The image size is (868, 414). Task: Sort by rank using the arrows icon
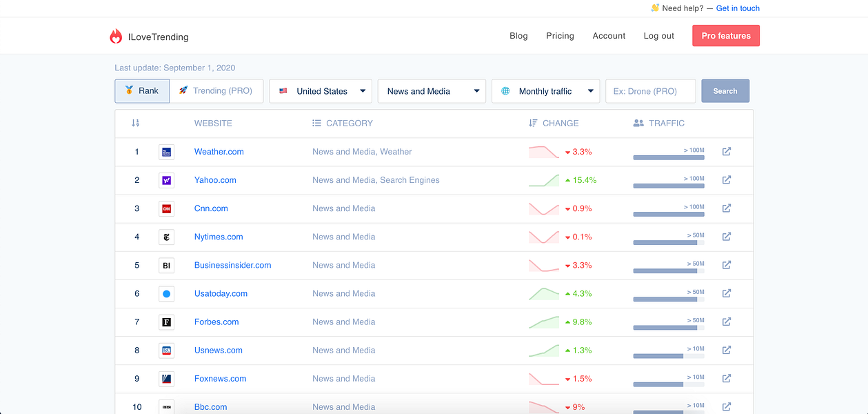136,123
